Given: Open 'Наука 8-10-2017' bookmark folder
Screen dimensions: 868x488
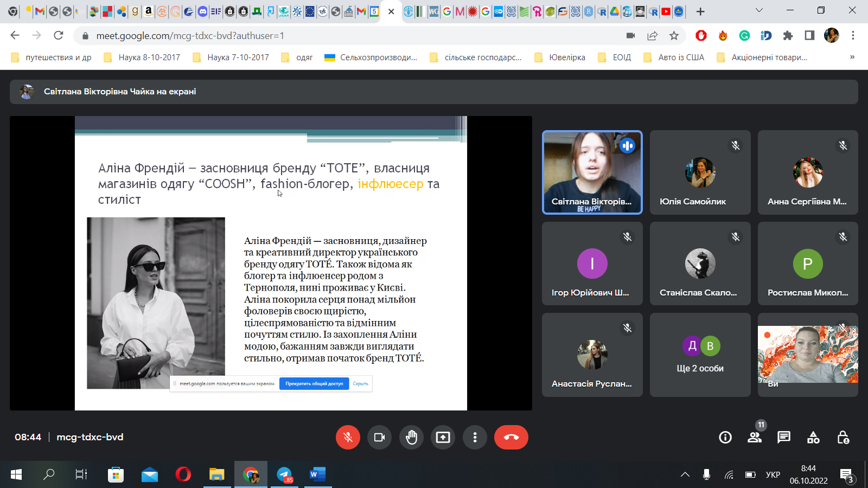Looking at the screenshot, I should (x=142, y=57).
